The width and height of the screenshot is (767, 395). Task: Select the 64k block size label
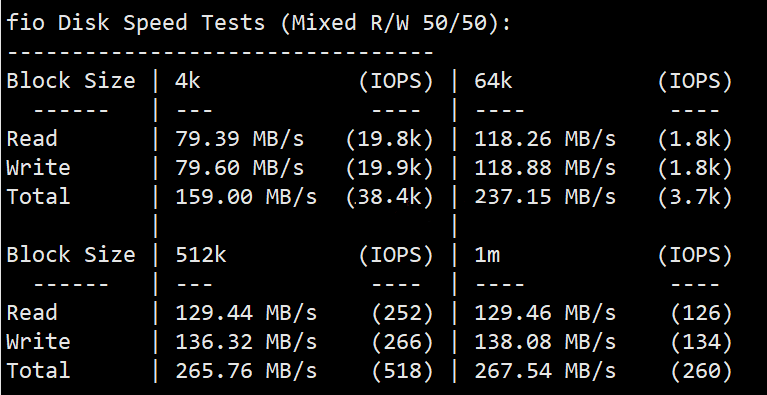tap(493, 81)
